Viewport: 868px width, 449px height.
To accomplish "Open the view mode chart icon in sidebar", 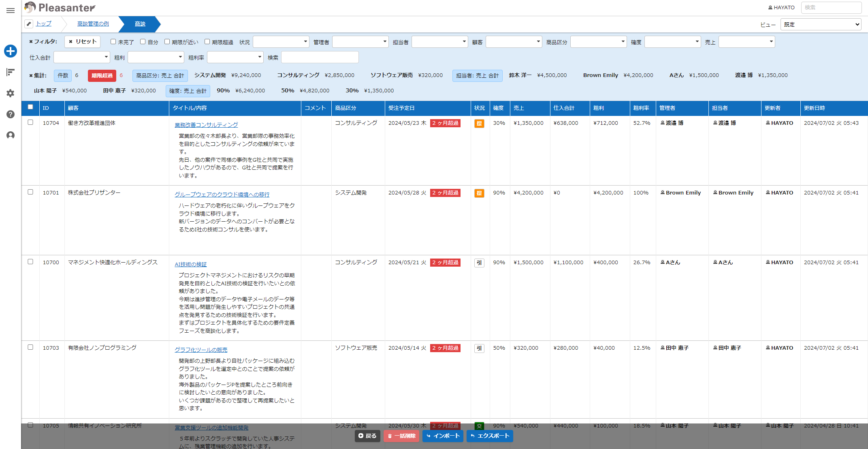I will point(11,72).
